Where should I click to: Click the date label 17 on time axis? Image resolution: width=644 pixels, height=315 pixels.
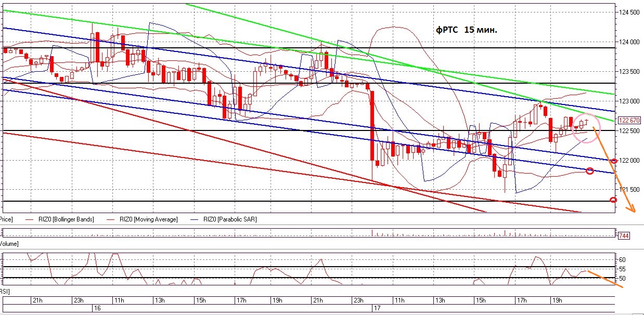click(377, 309)
